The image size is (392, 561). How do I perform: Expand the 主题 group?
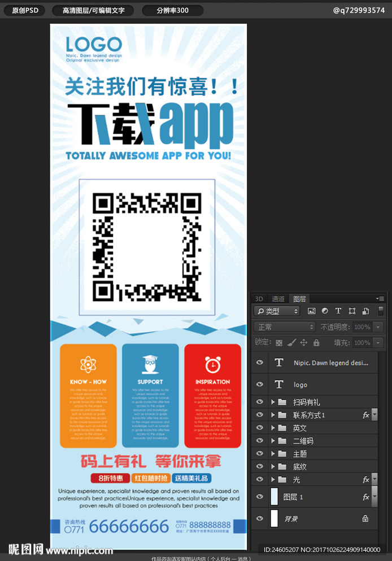click(x=273, y=454)
